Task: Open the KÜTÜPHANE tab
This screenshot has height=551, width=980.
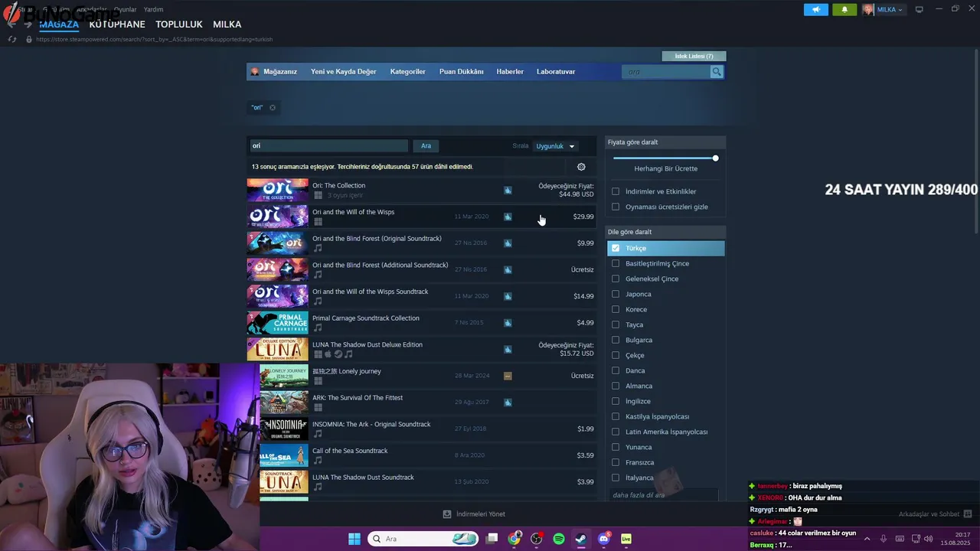Action: click(x=117, y=24)
